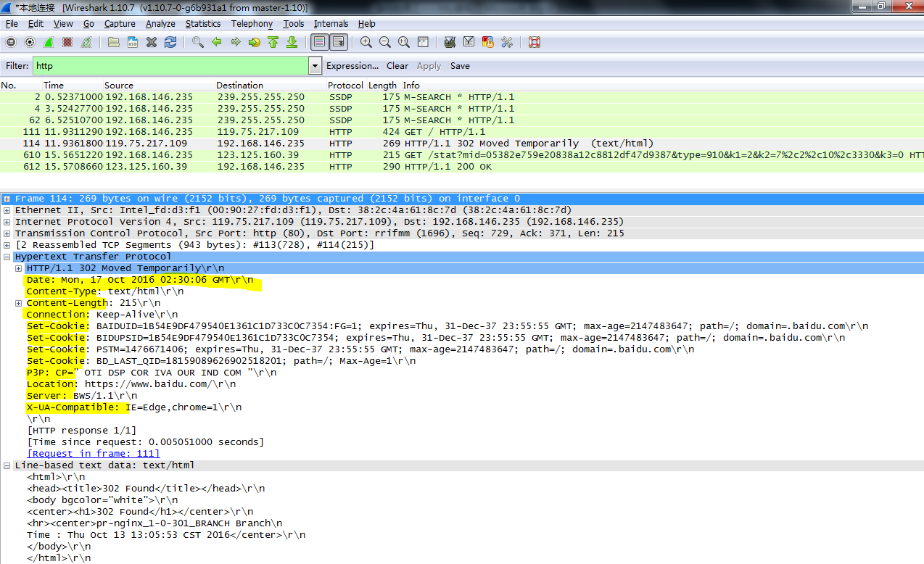924x564 pixels.
Task: Select packet 612 HTTP/1.1 200 OK
Action: [x=461, y=167]
